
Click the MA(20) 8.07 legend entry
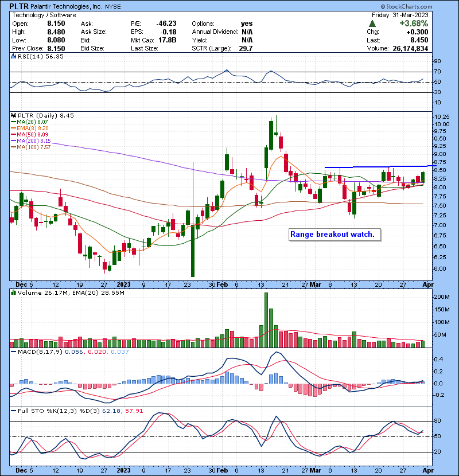click(x=29, y=122)
